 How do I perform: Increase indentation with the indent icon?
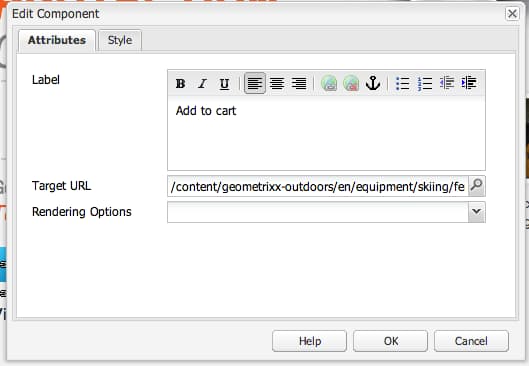[469, 83]
